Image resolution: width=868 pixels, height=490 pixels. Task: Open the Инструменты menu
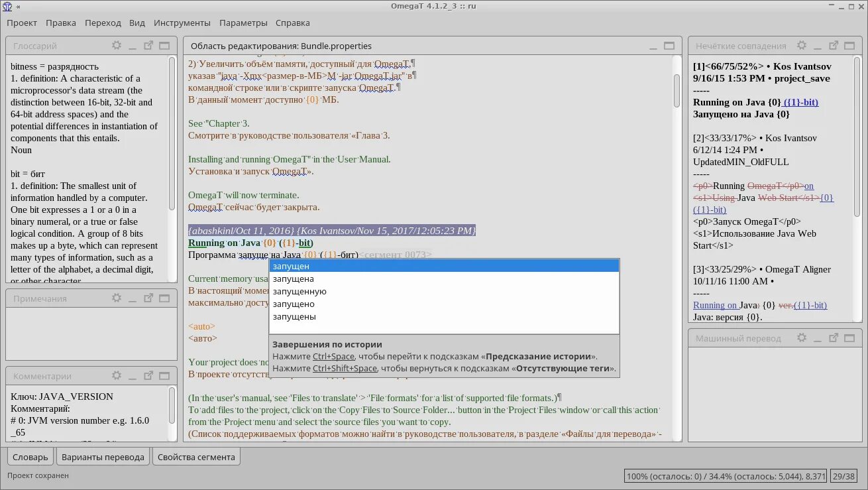(x=182, y=23)
